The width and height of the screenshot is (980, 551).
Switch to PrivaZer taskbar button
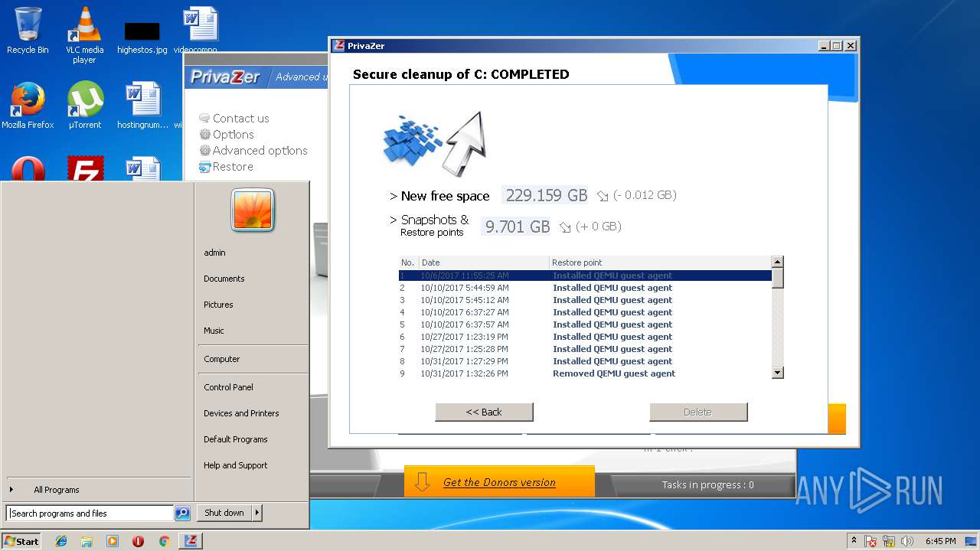coord(191,541)
